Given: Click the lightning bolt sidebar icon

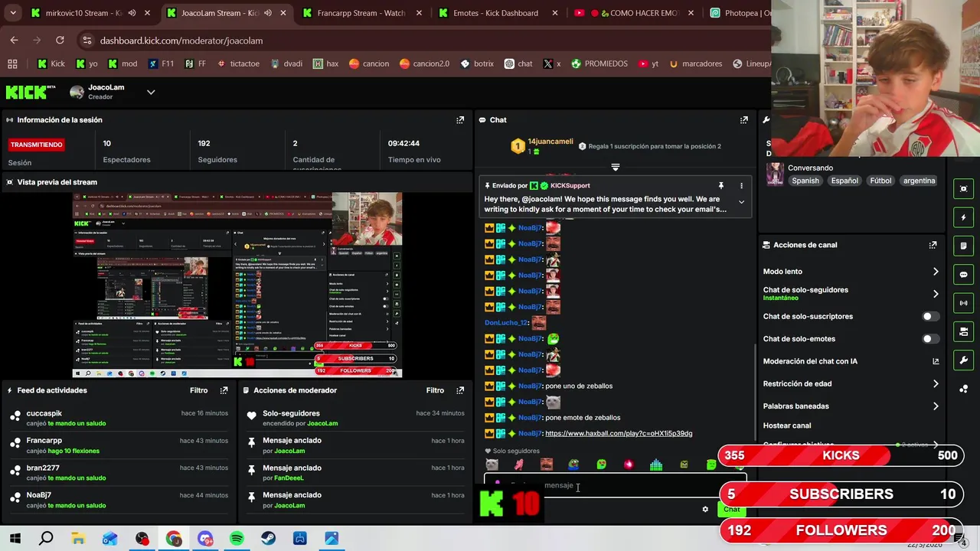Looking at the screenshot, I should [963, 217].
